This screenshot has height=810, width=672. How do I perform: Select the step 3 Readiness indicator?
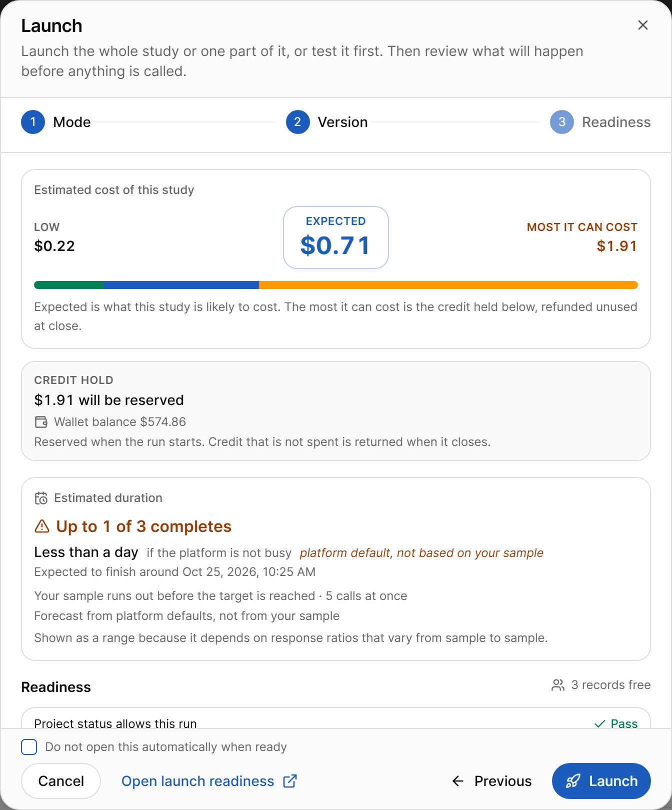pyautogui.click(x=600, y=122)
